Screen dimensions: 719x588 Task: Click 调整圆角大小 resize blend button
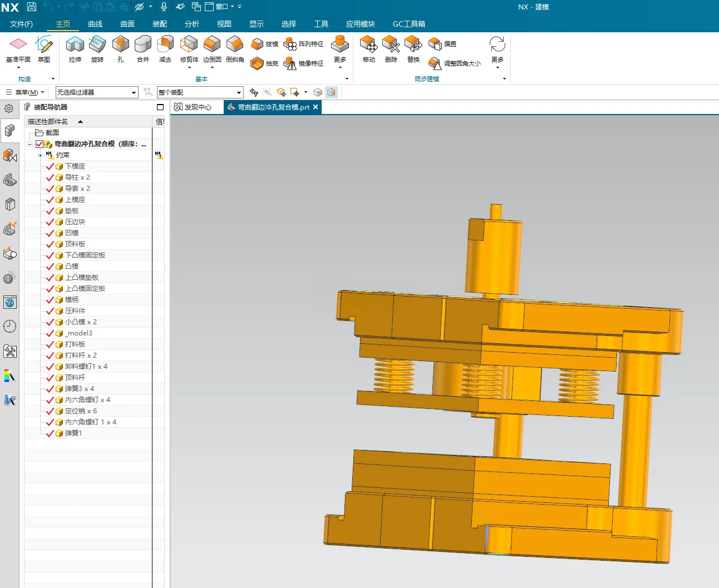pos(455,63)
